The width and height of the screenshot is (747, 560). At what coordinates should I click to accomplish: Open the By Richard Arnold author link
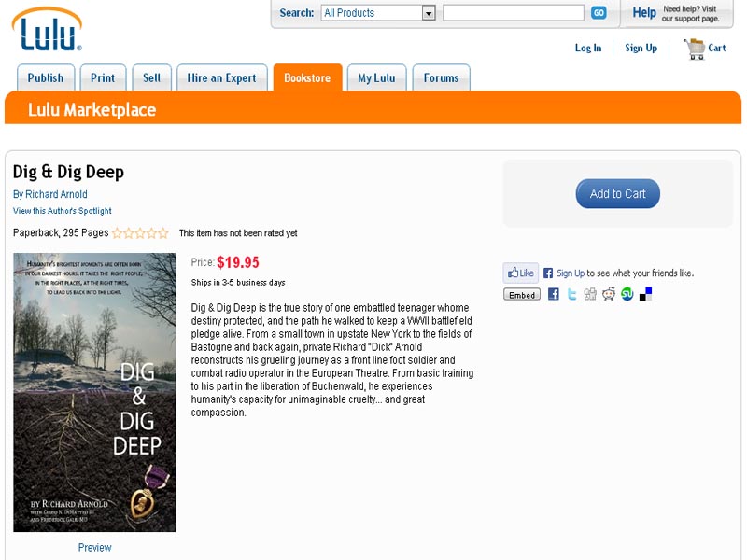tap(50, 194)
